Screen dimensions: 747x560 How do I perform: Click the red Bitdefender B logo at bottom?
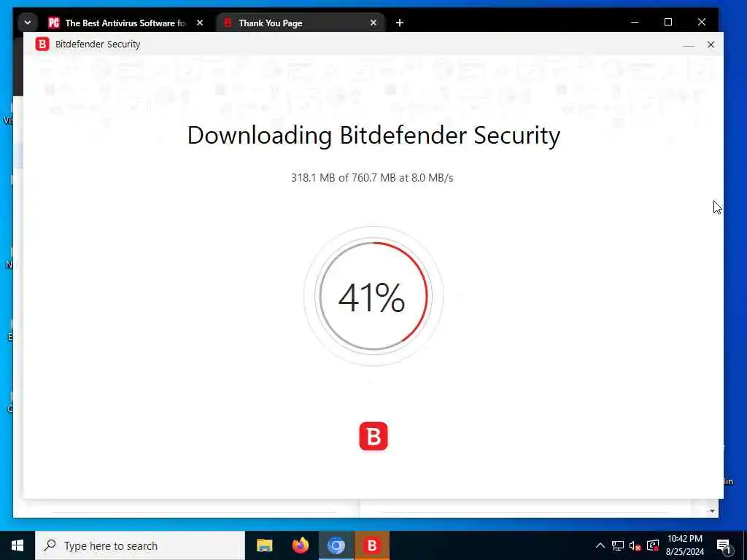pyautogui.click(x=373, y=436)
